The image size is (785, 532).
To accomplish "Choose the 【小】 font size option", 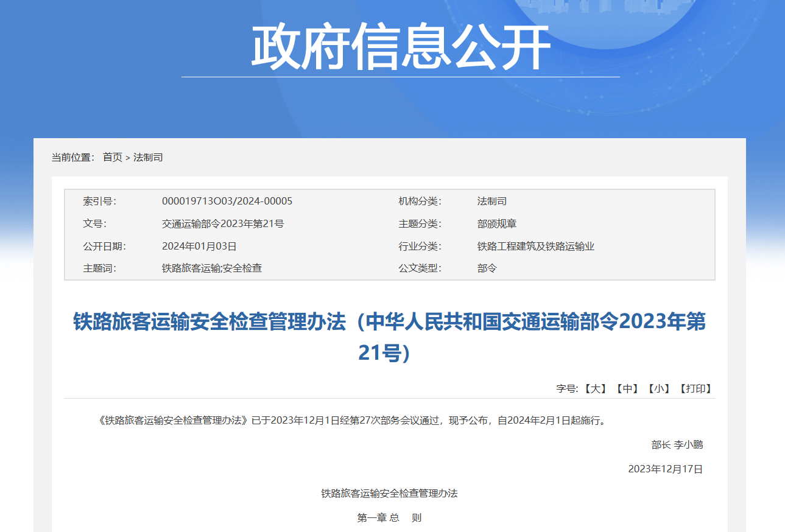I will coord(659,388).
